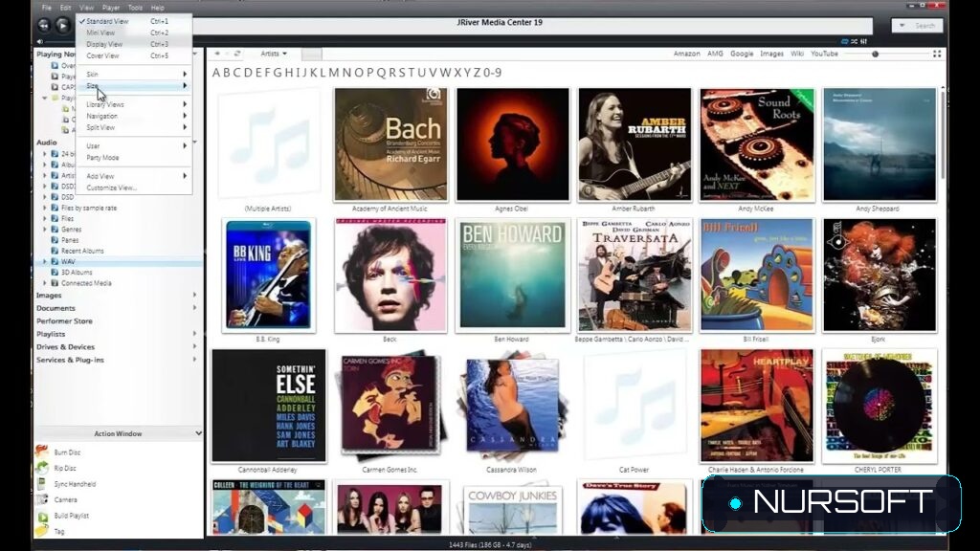Image resolution: width=980 pixels, height=551 pixels.
Task: Expand the Images section
Action: tap(195, 295)
